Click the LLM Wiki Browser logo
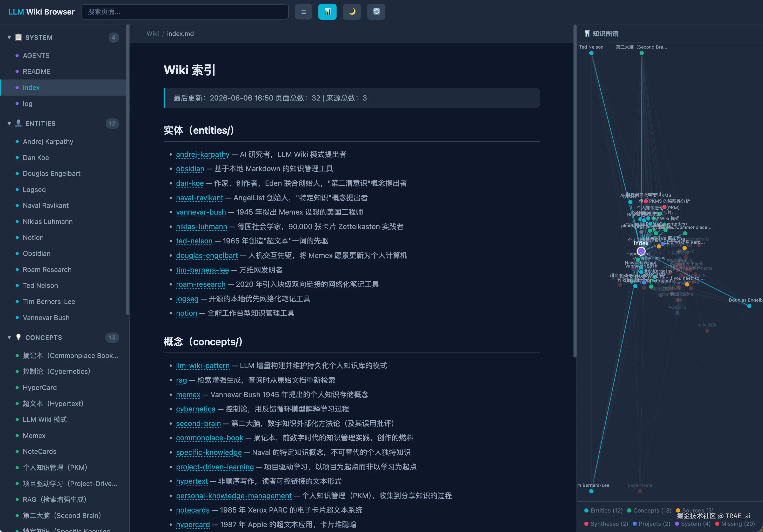The width and height of the screenshot is (763, 532). (42, 12)
